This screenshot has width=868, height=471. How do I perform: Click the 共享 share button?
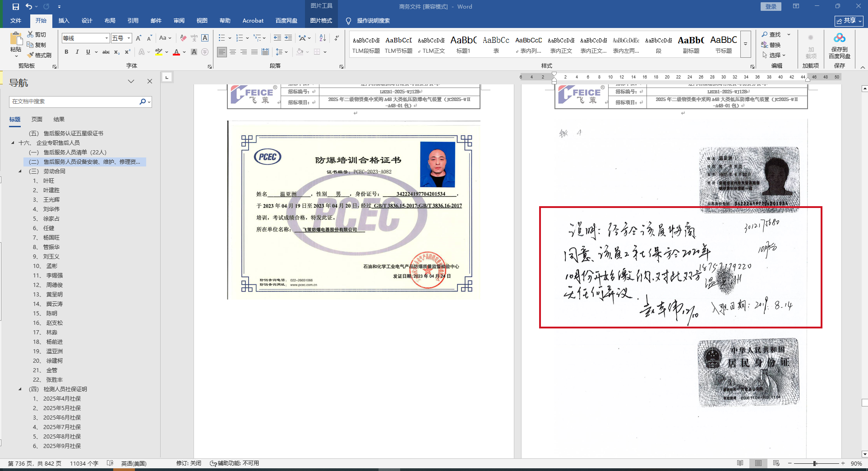(849, 21)
